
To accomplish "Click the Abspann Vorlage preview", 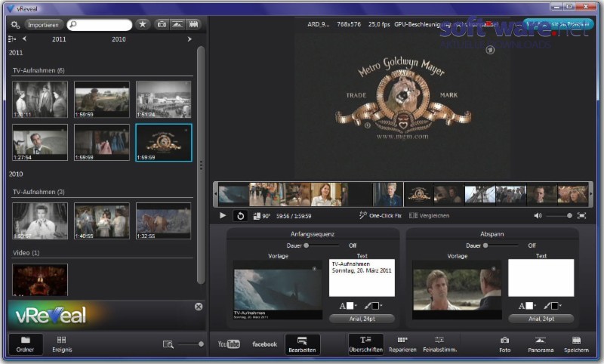I will point(457,290).
